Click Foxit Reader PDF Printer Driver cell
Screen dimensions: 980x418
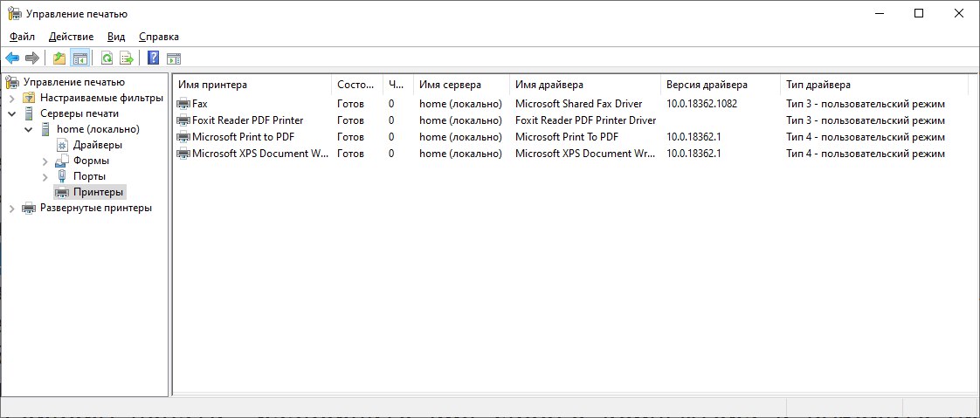[x=585, y=120]
